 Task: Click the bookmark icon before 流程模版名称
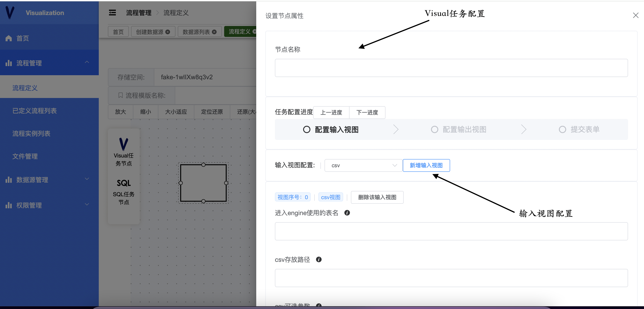click(121, 95)
